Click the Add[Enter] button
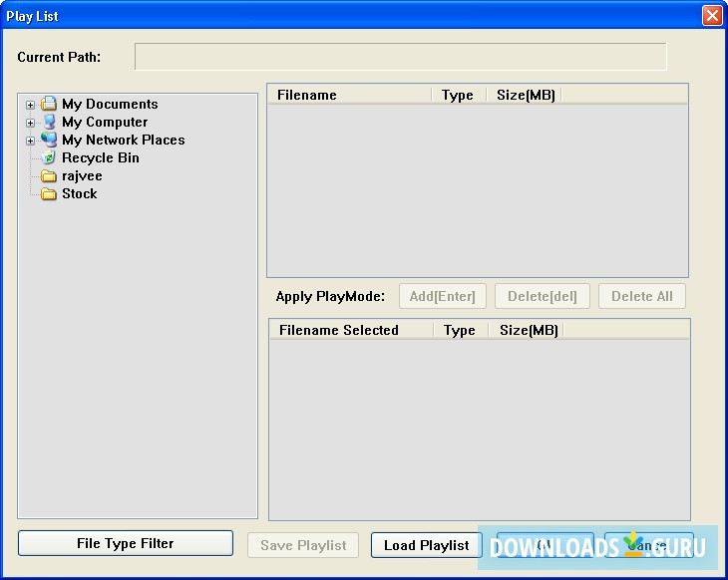The image size is (728, 580). pyautogui.click(x=443, y=296)
